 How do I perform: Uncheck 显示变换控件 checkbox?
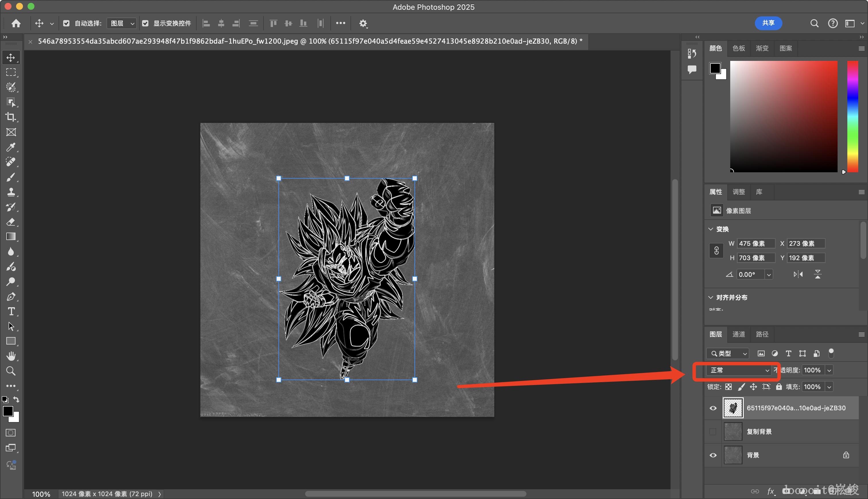145,23
